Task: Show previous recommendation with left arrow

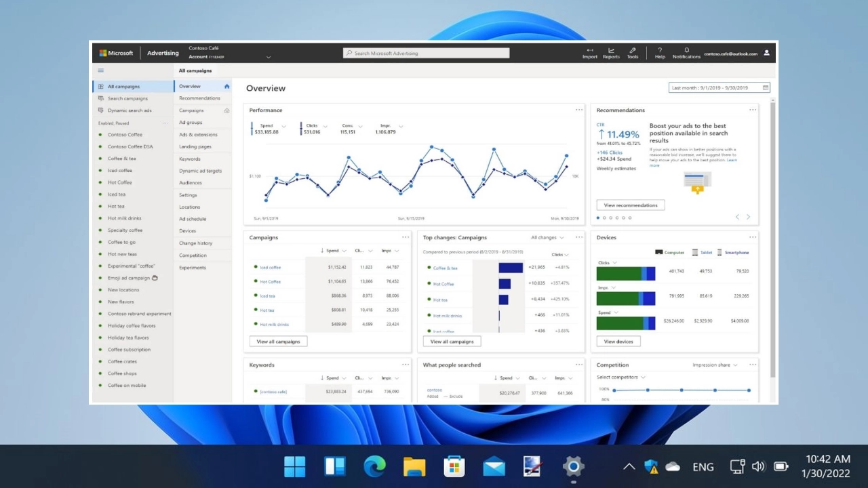Action: pyautogui.click(x=738, y=217)
